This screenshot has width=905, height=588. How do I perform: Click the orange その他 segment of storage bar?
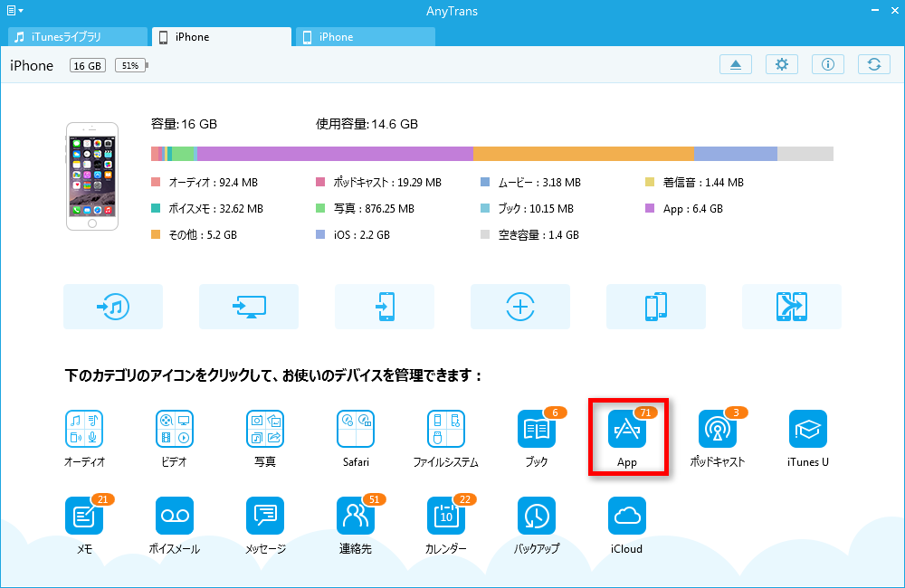[584, 154]
